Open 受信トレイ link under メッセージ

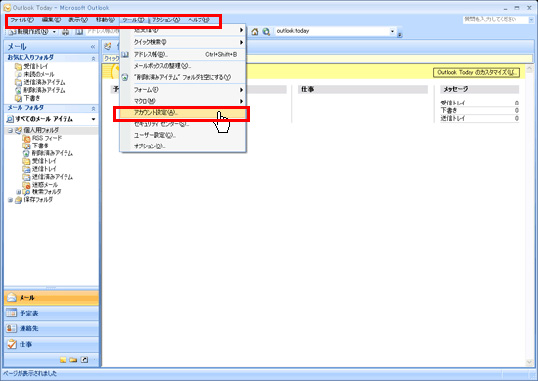click(453, 103)
